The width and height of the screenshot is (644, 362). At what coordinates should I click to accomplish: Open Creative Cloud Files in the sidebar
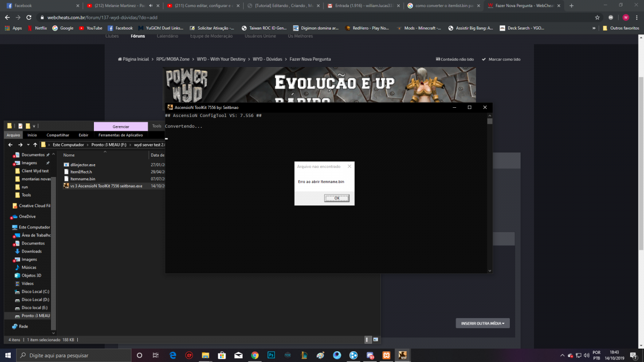coord(34,206)
